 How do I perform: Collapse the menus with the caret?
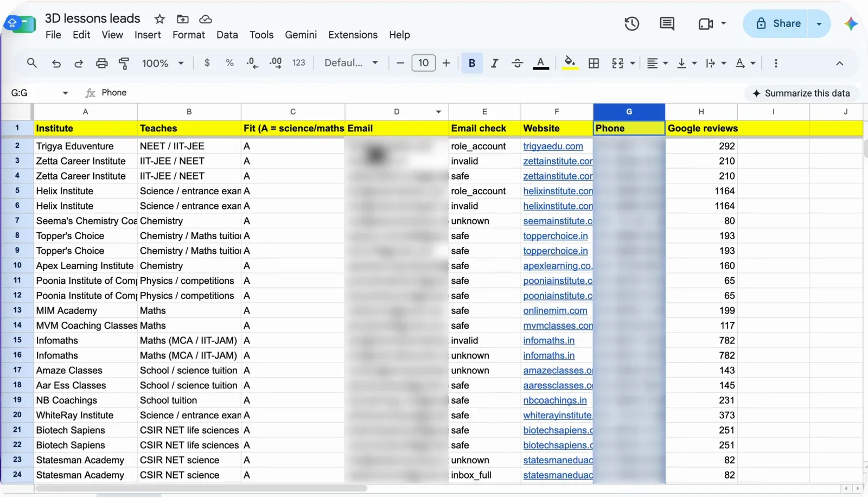point(839,63)
